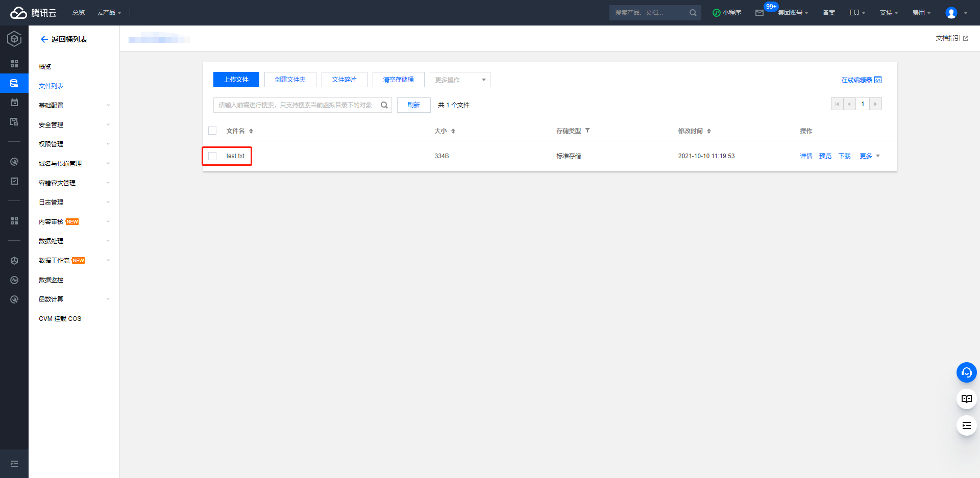Go to next page arrow
The image size is (980, 478).
(x=876, y=104)
